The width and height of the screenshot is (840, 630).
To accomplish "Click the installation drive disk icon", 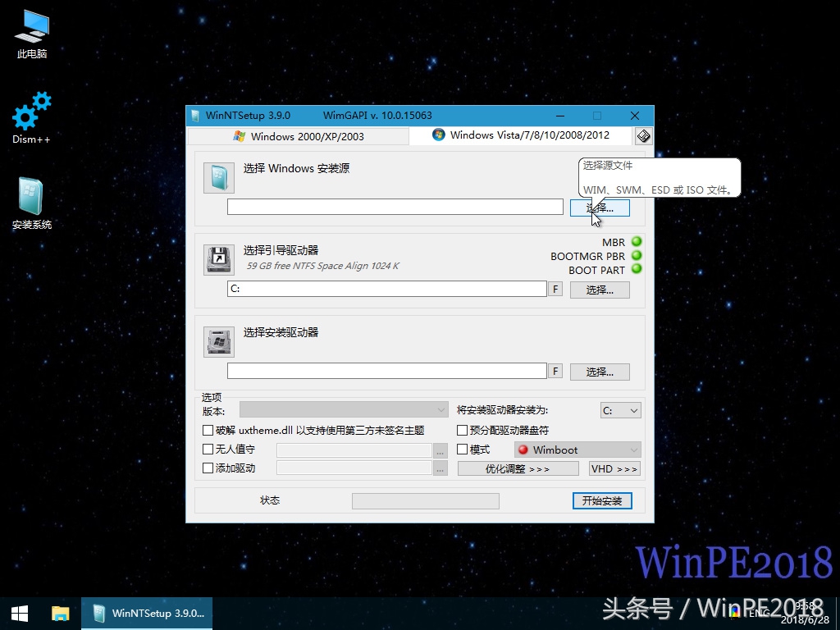I will (x=218, y=342).
